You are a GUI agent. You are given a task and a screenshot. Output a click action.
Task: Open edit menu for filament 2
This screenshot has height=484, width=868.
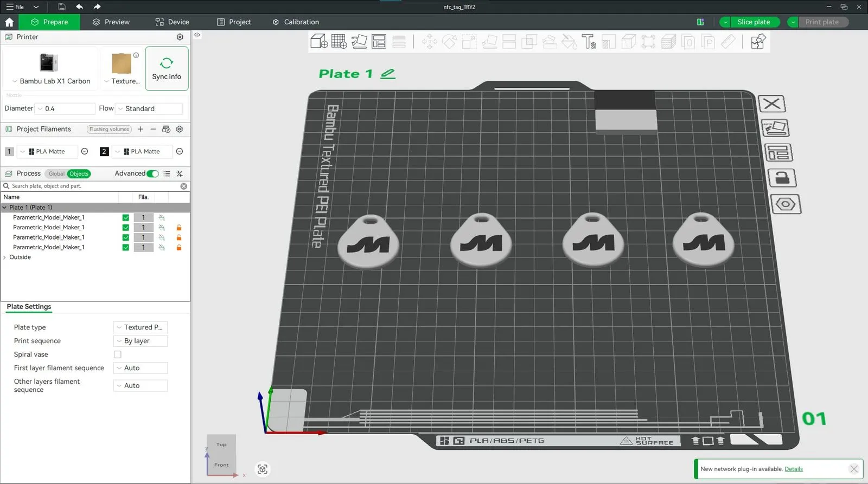tap(180, 151)
